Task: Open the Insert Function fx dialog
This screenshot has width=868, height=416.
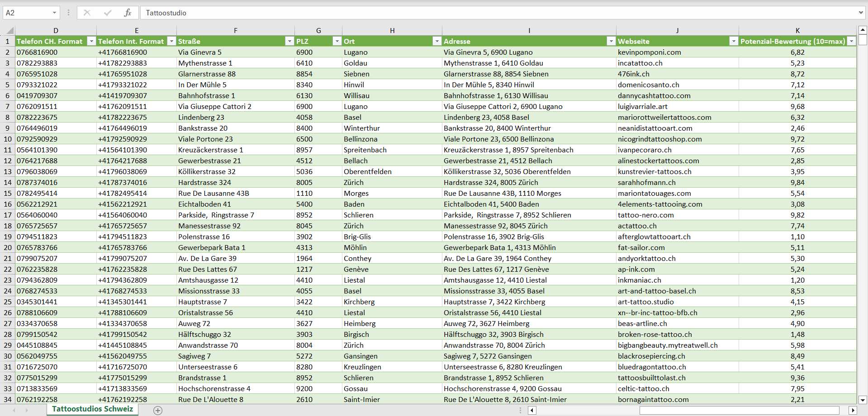Action: coord(128,13)
